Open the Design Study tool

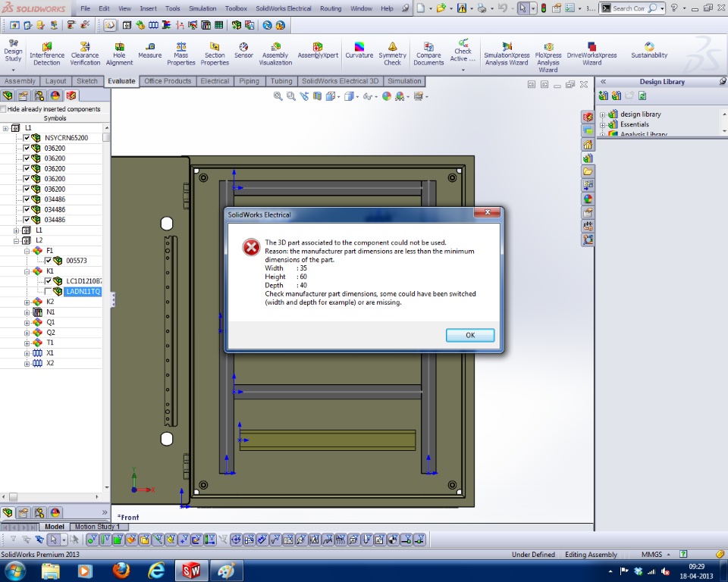(x=13, y=50)
